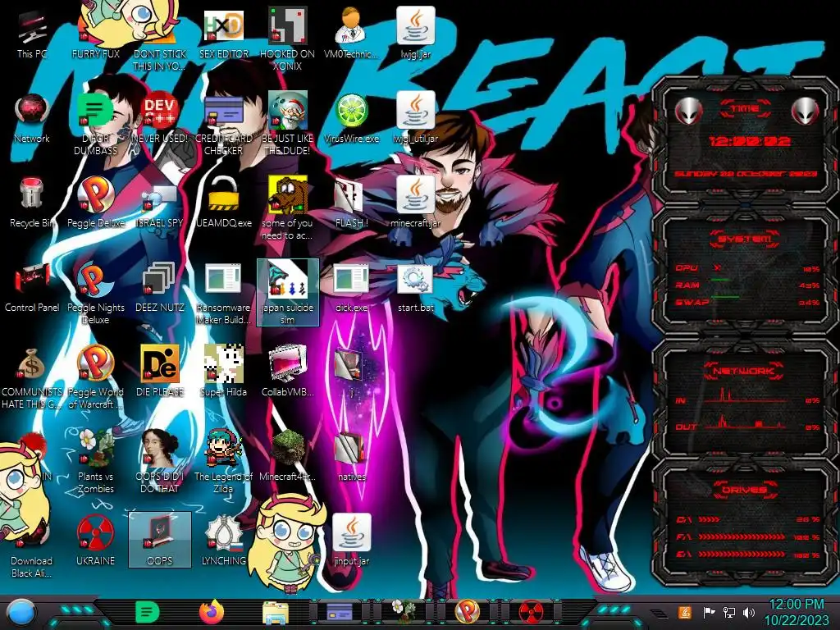This screenshot has width=840, height=630.
Task: Select the UKRAINE radiation icon on desktop
Action: tap(95, 540)
